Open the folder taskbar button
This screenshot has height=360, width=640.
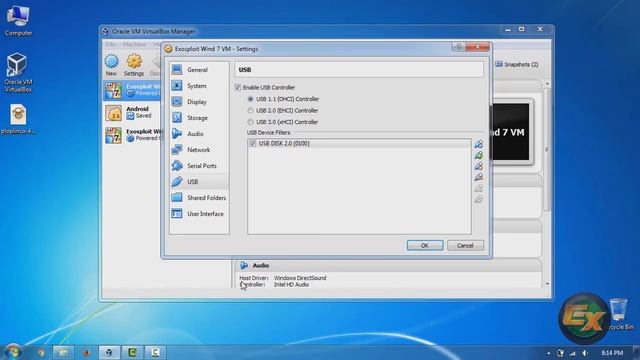tap(63, 353)
